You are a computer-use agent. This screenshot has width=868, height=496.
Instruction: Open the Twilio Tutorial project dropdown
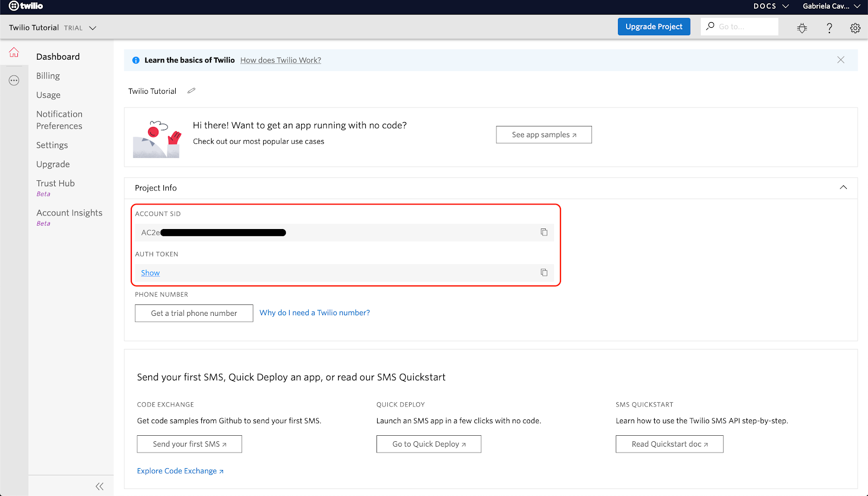tap(53, 28)
